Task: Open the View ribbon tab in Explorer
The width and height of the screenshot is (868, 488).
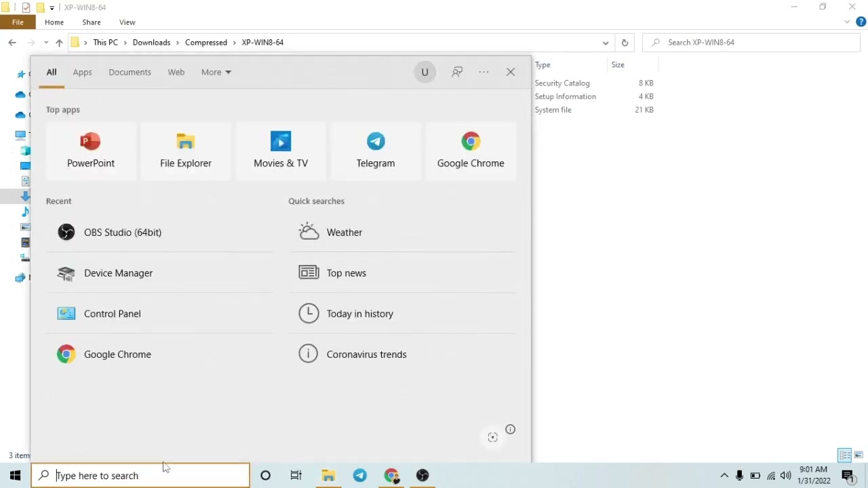Action: 127,22
